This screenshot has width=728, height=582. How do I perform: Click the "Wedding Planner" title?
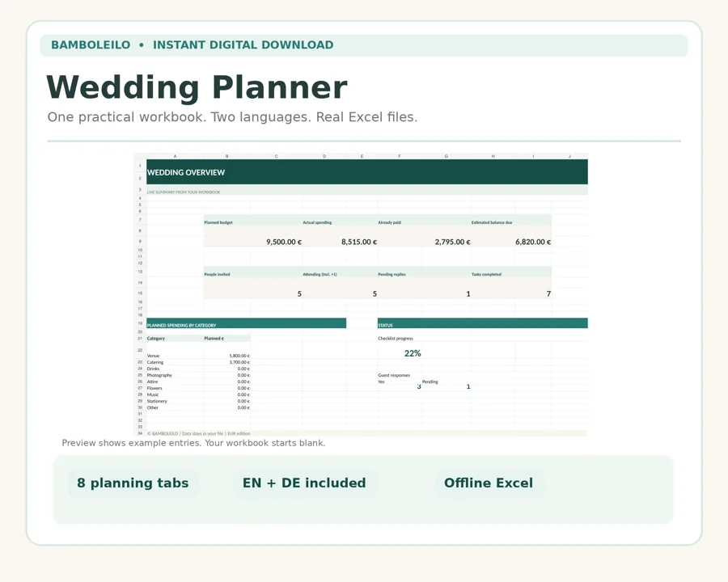pos(197,87)
